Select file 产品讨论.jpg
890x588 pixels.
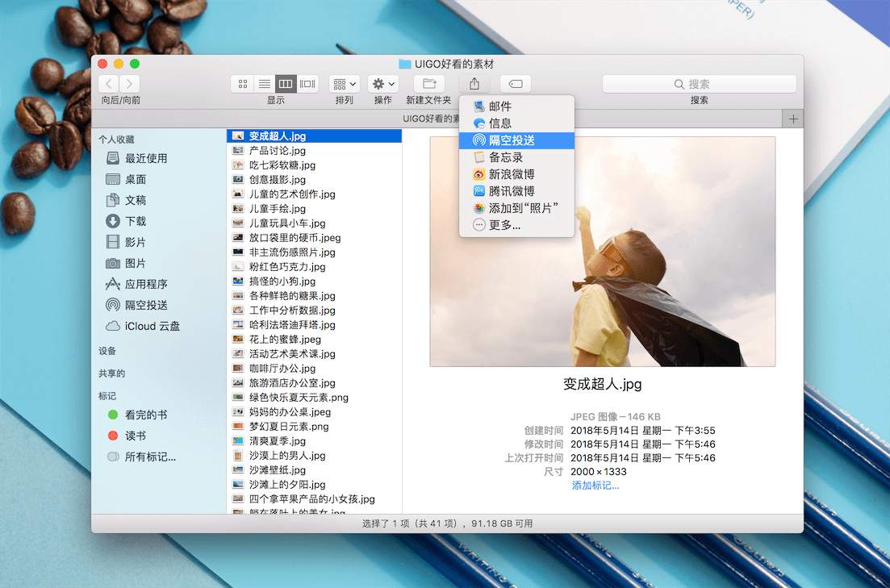pos(315,150)
